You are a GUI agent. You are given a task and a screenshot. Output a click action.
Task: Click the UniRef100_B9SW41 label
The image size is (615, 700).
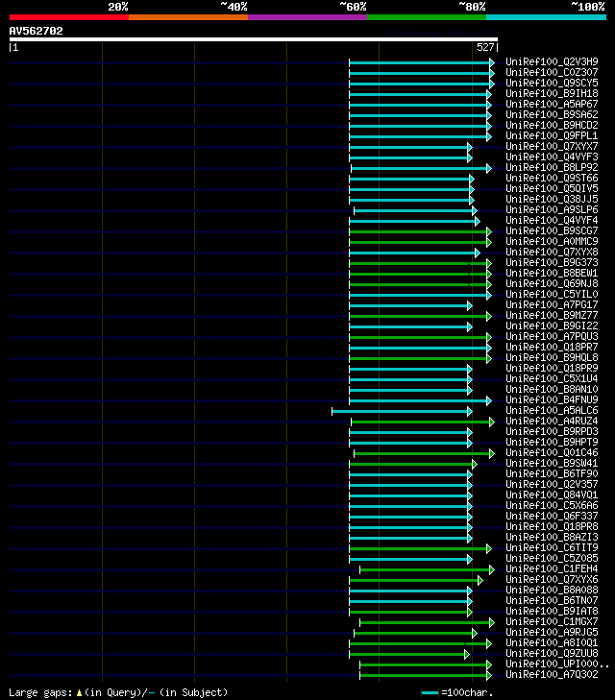click(552, 464)
